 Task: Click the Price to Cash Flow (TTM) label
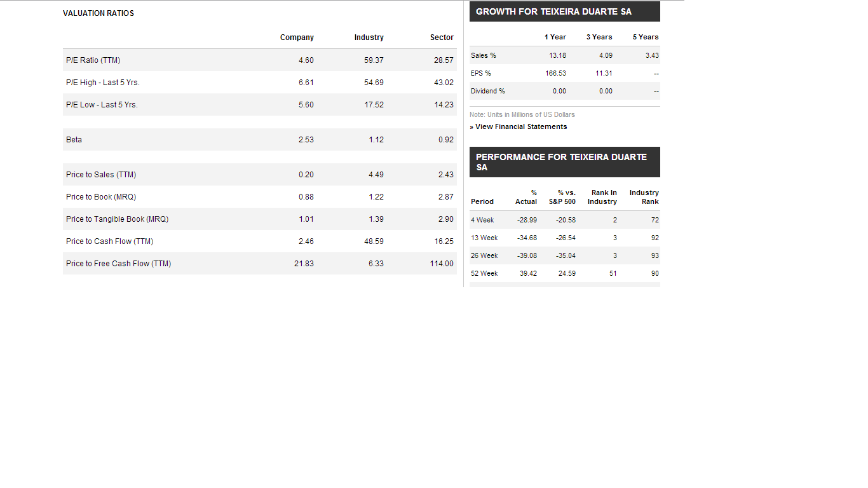[109, 241]
